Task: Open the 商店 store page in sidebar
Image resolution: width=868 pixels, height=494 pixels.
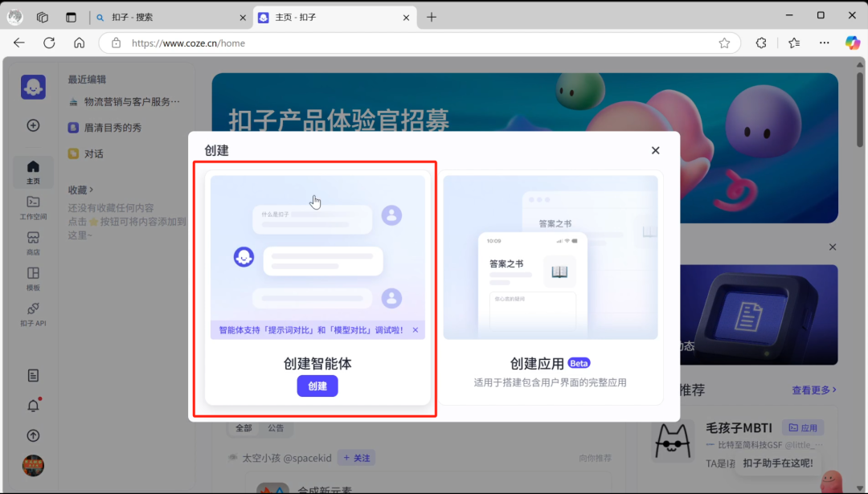Action: [33, 243]
